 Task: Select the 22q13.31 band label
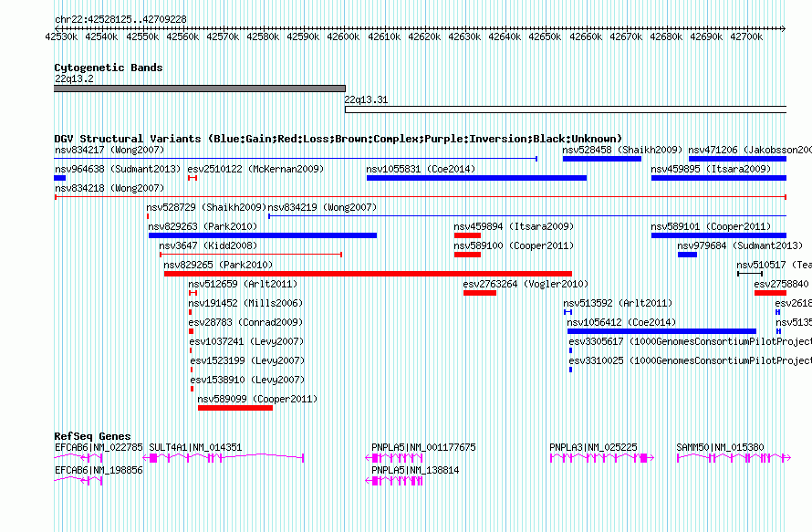pyautogui.click(x=366, y=99)
